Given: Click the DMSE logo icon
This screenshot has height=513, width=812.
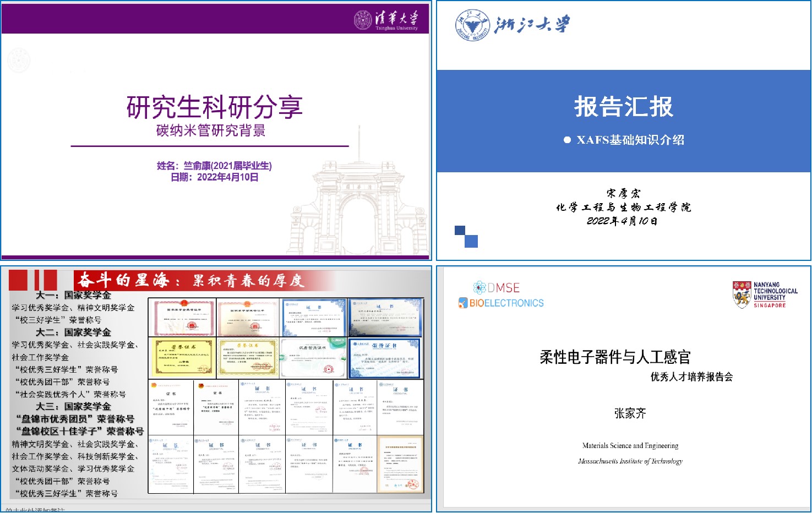Looking at the screenshot, I should [x=479, y=287].
